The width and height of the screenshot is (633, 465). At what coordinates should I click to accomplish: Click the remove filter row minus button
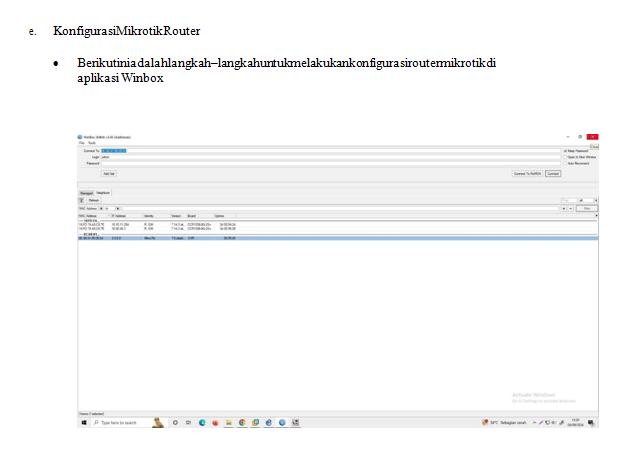[x=570, y=208]
